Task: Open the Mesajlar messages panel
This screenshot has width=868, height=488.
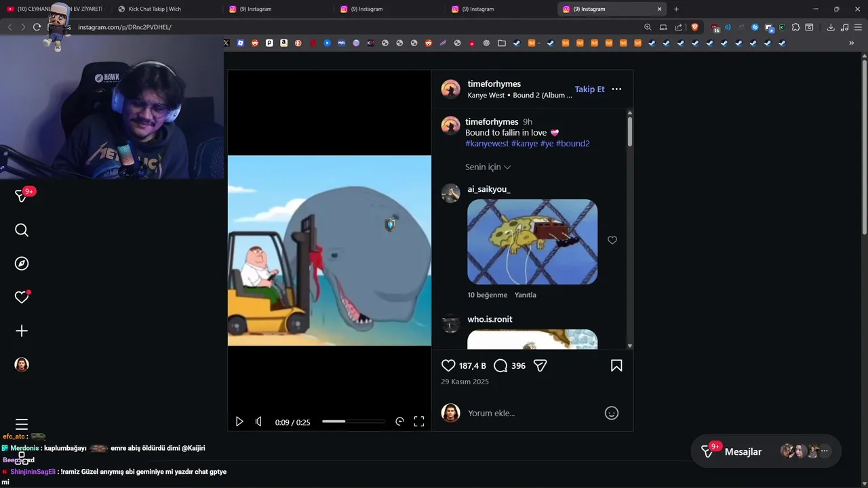Action: click(766, 451)
